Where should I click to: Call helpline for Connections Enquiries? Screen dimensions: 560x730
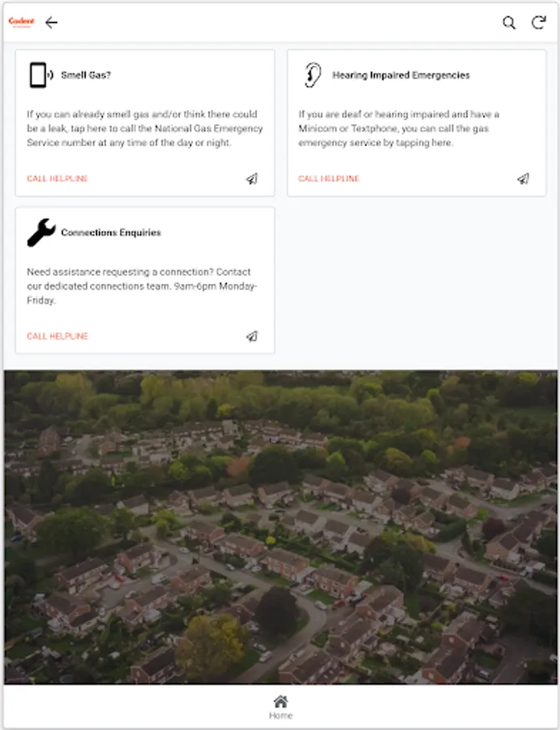(x=58, y=336)
